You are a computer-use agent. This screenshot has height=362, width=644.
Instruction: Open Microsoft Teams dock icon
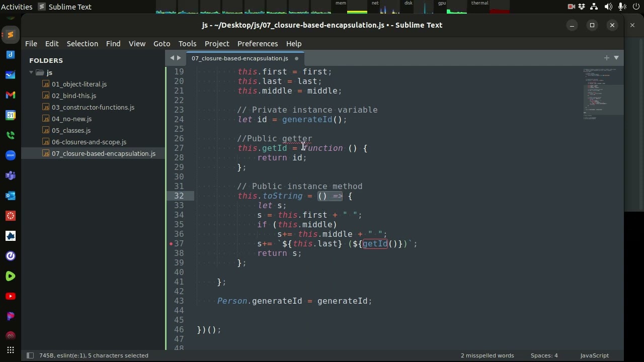[x=11, y=175]
